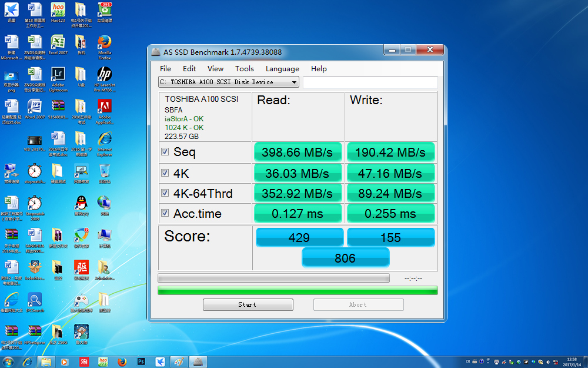Uncheck the Seq benchmark checkbox

(165, 152)
